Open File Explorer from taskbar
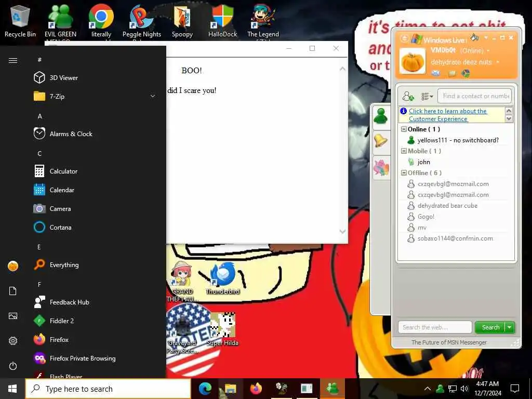Image resolution: width=532 pixels, height=399 pixels. (230, 389)
